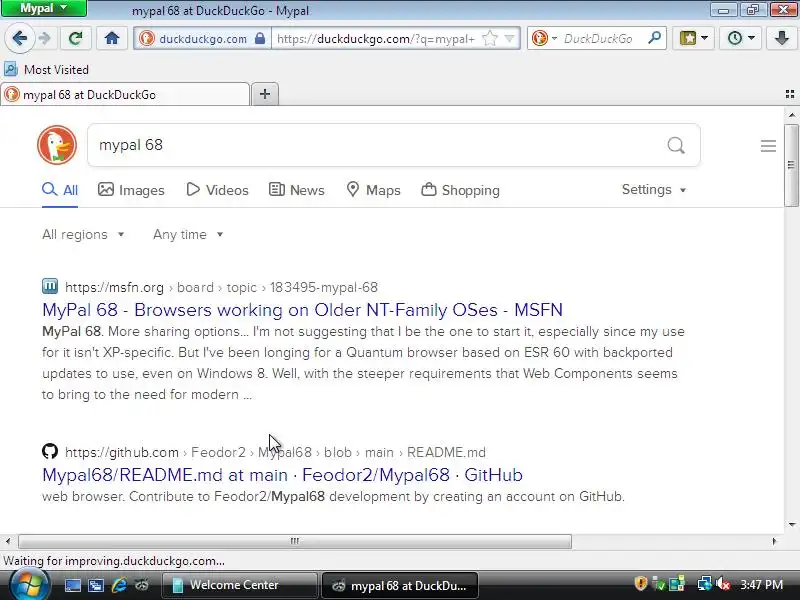Image resolution: width=800 pixels, height=600 pixels.
Task: Open the bookmarks menu button
Action: pos(693,38)
